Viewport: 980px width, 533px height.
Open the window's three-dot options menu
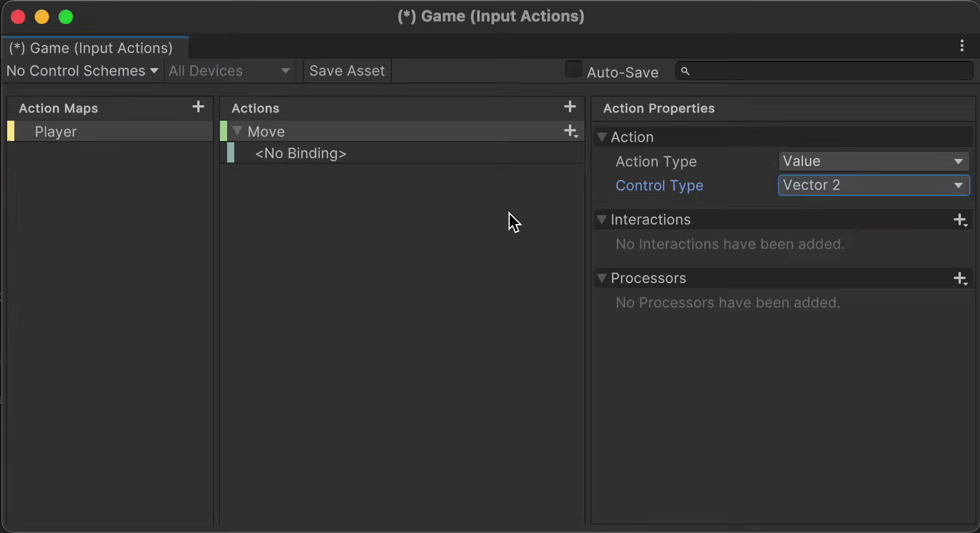[x=962, y=45]
